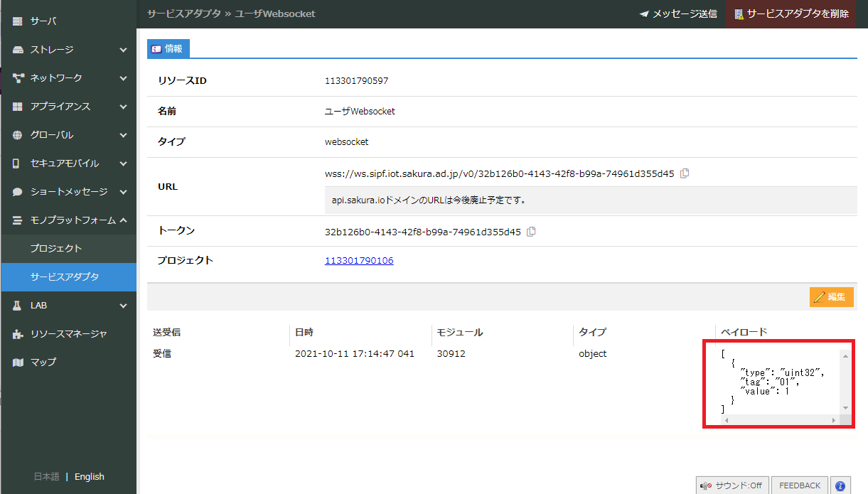The width and height of the screenshot is (868, 494).
Task: Click the paper plane メッセージ送信 icon
Action: pyautogui.click(x=644, y=14)
